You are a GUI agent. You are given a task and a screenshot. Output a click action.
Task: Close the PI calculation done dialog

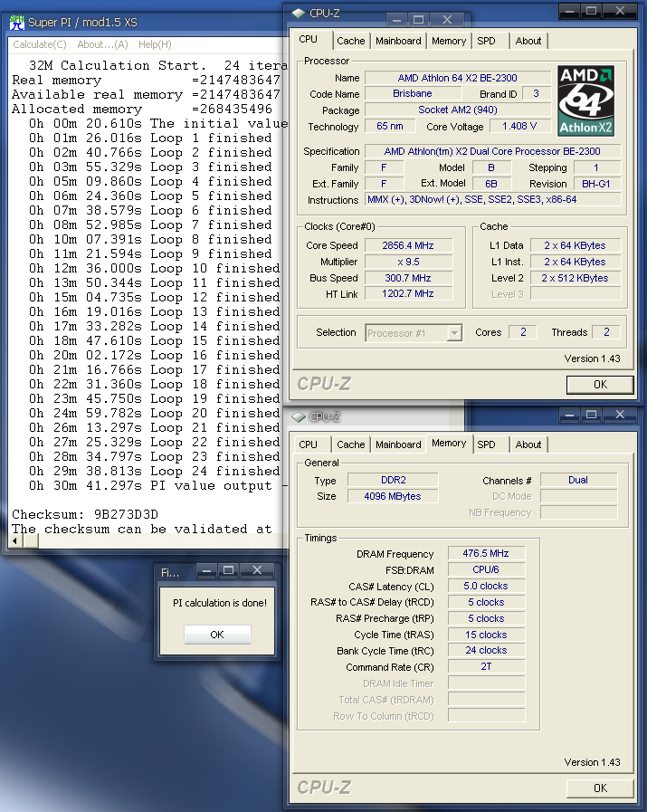click(x=257, y=570)
